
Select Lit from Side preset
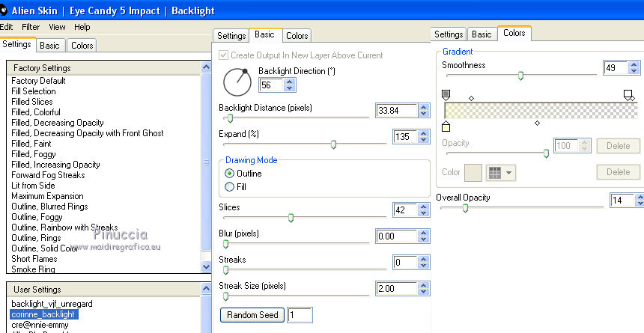click(x=33, y=186)
